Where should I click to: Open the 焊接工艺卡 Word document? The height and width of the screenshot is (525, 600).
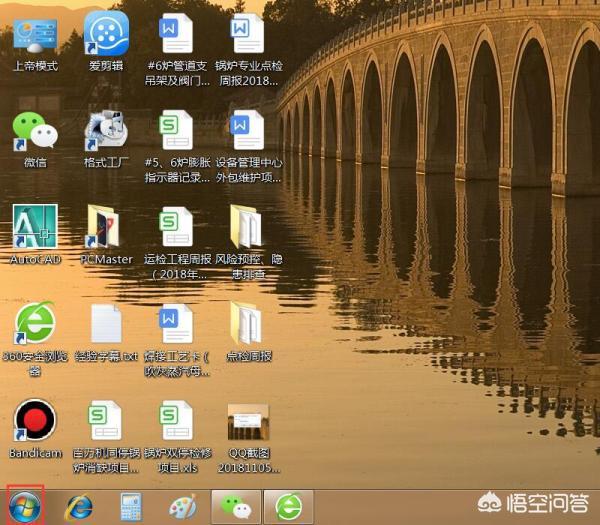click(x=177, y=326)
